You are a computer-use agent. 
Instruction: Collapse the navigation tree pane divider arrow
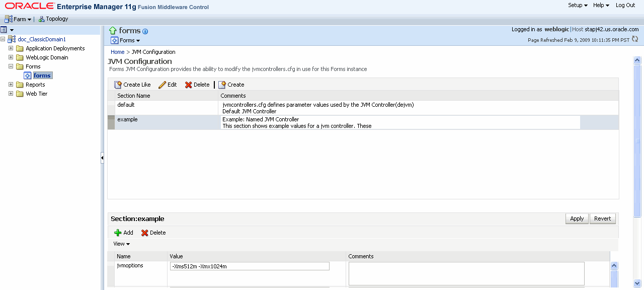pyautogui.click(x=102, y=157)
